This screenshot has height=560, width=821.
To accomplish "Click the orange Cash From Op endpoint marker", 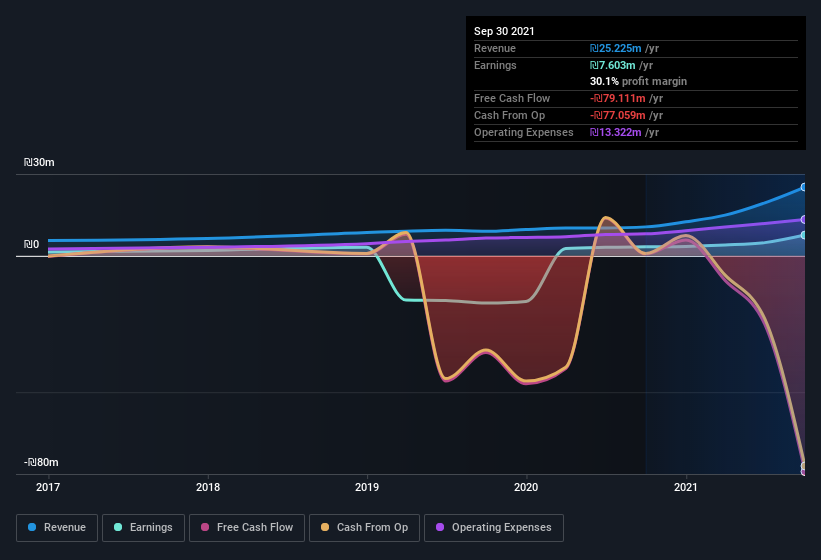I will coord(803,466).
